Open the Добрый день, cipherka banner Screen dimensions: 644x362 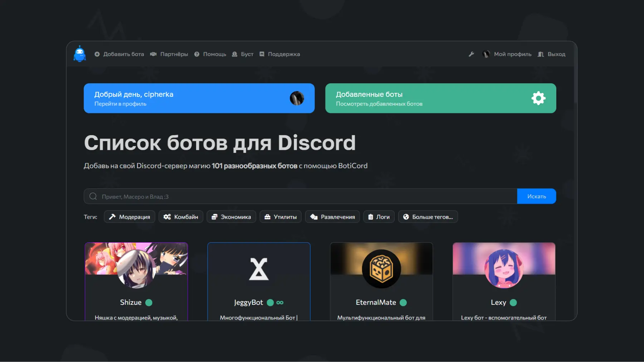[199, 98]
